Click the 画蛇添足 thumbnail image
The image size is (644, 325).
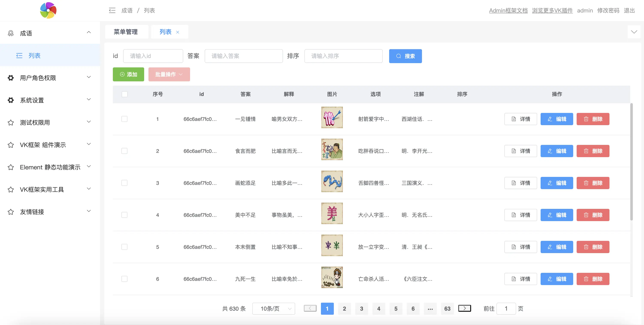[x=332, y=181]
